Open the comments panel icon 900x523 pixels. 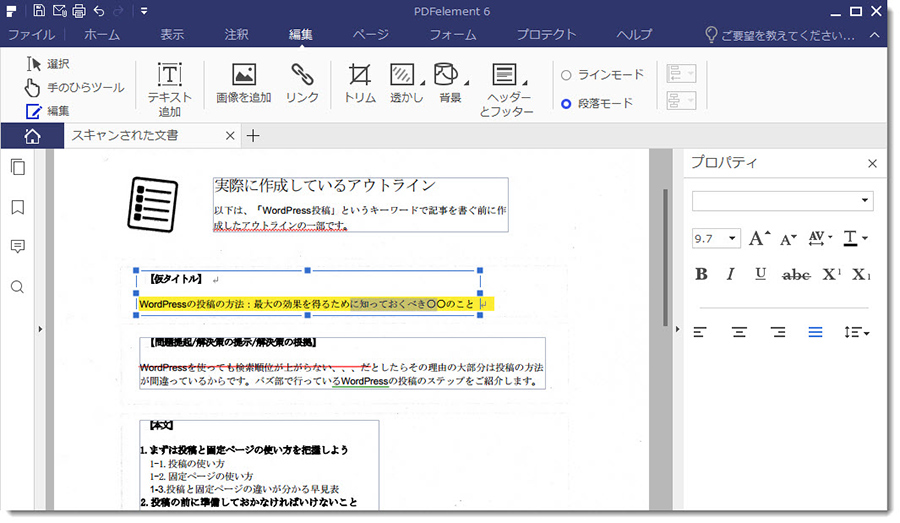tap(18, 246)
